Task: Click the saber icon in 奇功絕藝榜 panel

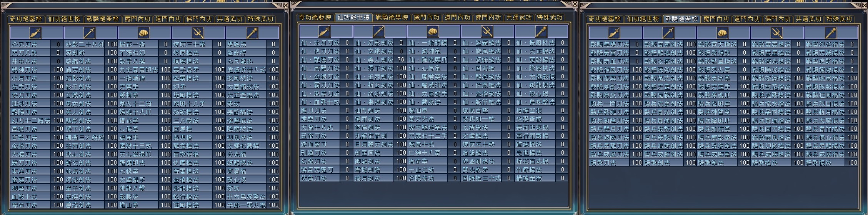Action: coord(36,33)
